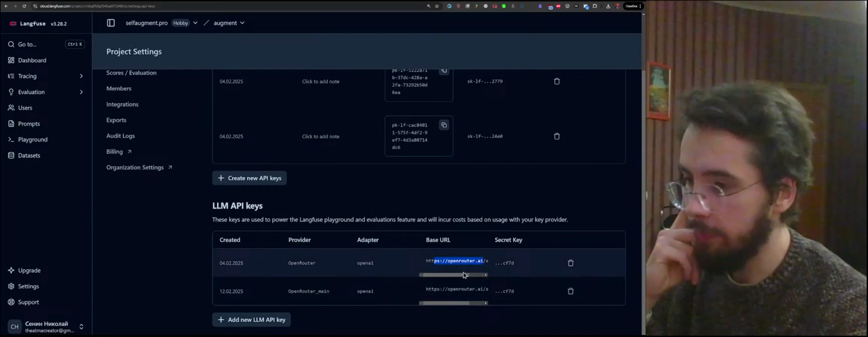Open user account menu for Сенин Николай
Screen dimensions: 868x337
(46, 326)
